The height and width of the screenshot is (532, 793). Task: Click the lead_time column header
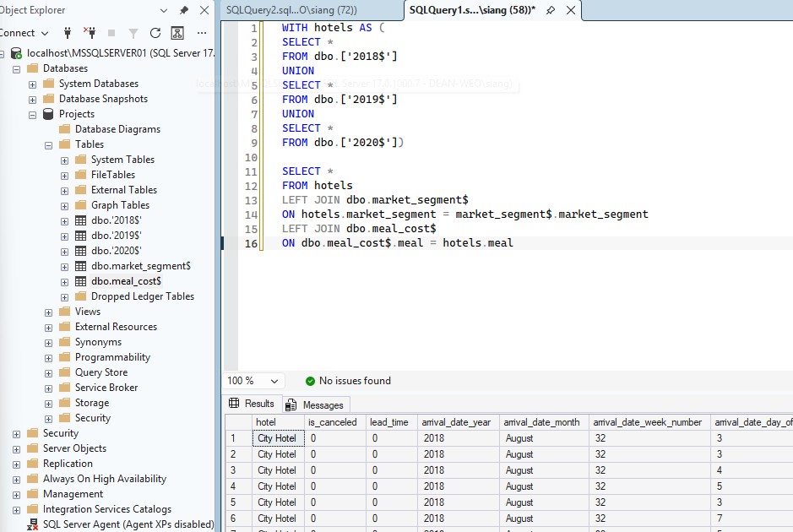(x=392, y=422)
